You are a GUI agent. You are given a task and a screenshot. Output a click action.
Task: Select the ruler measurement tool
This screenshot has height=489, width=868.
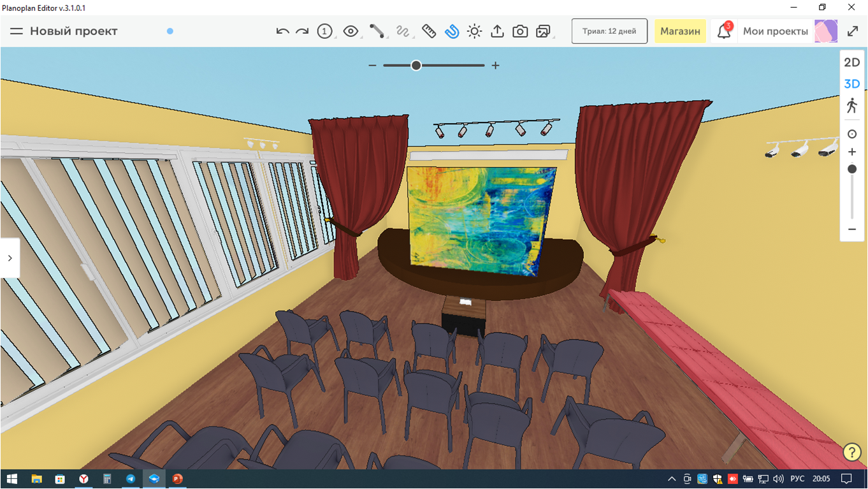(x=429, y=31)
